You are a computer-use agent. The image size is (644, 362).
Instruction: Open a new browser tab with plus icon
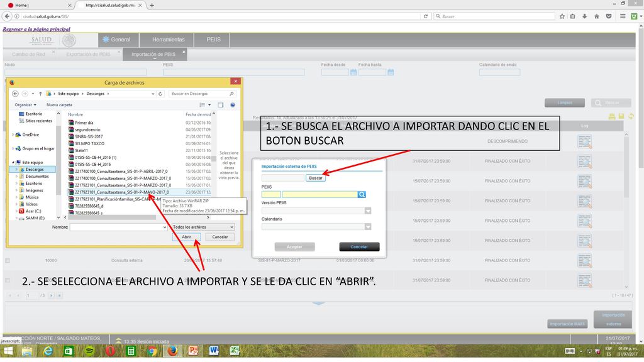tap(152, 5)
